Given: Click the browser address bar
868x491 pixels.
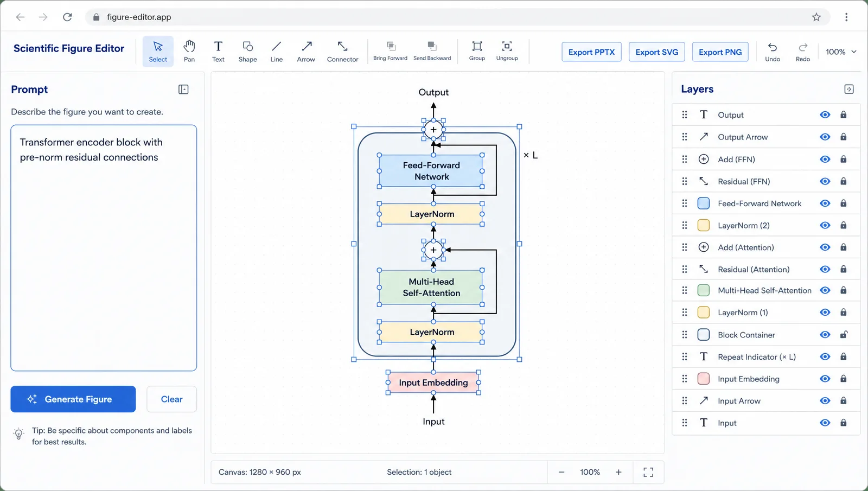Looking at the screenshot, I should [457, 17].
